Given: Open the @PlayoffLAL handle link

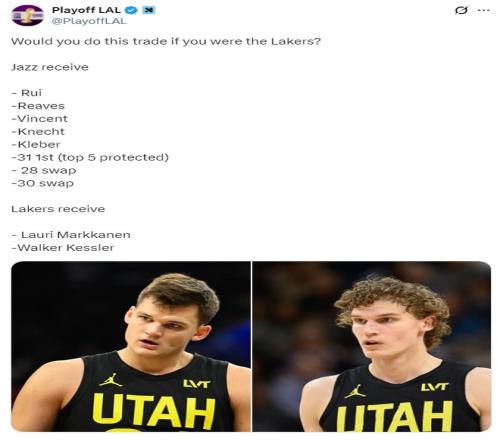Looking at the screenshot, I should tap(89, 21).
